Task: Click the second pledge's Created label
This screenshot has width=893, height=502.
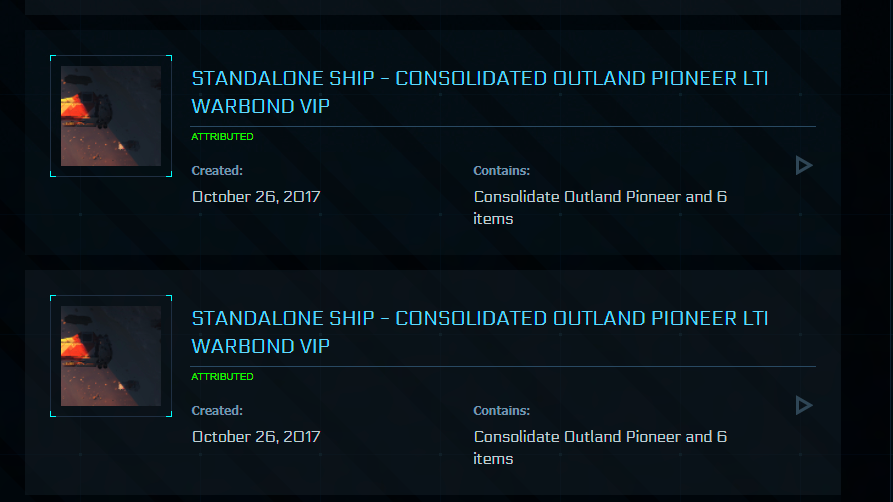Action: (217, 411)
